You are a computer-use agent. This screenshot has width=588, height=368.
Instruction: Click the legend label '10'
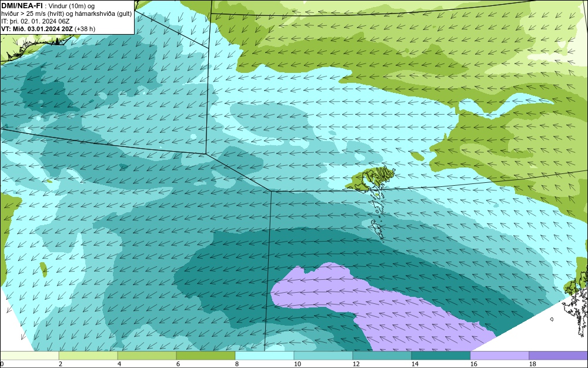pyautogui.click(x=298, y=364)
